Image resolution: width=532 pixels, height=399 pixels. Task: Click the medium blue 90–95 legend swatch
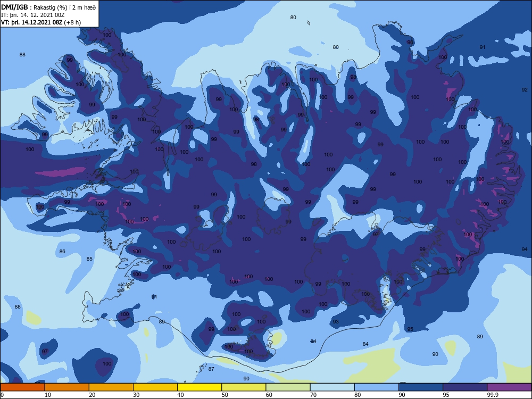click(x=421, y=387)
